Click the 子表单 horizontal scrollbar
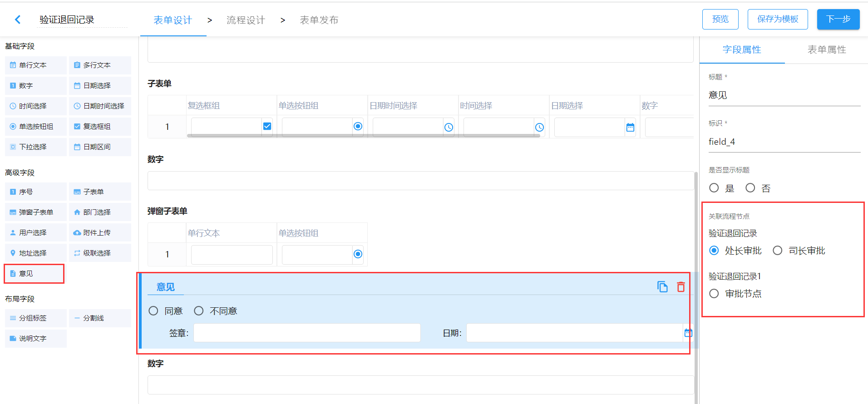Image resolution: width=868 pixels, height=404 pixels. (x=363, y=135)
